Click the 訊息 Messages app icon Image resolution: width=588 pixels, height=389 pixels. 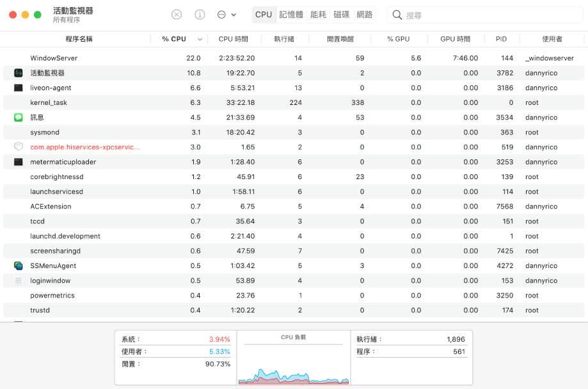(19, 118)
